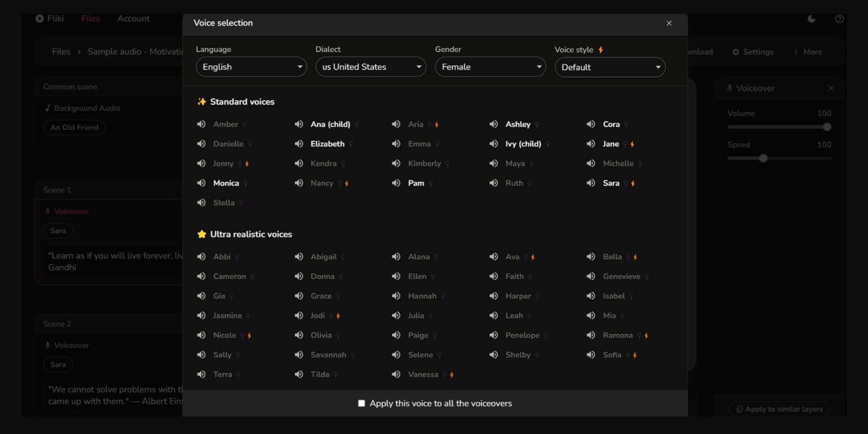Image resolution: width=868 pixels, height=434 pixels.
Task: Change Gender using the dropdown
Action: coord(490,67)
